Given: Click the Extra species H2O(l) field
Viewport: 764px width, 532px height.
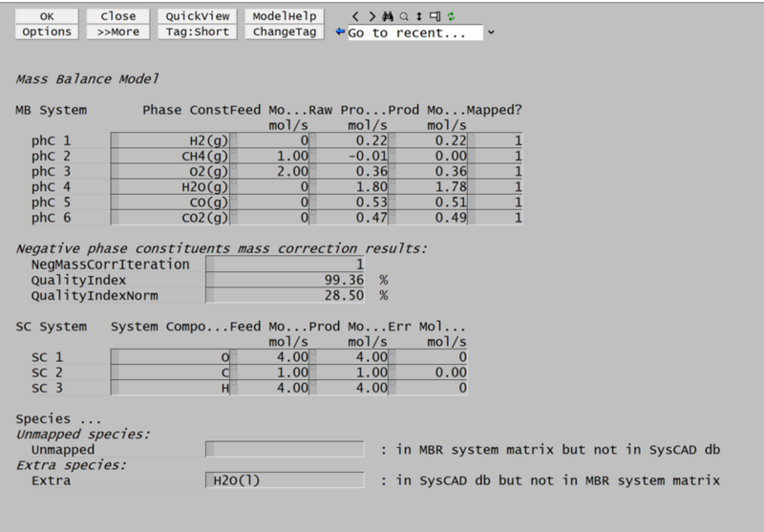Looking at the screenshot, I should click(285, 480).
